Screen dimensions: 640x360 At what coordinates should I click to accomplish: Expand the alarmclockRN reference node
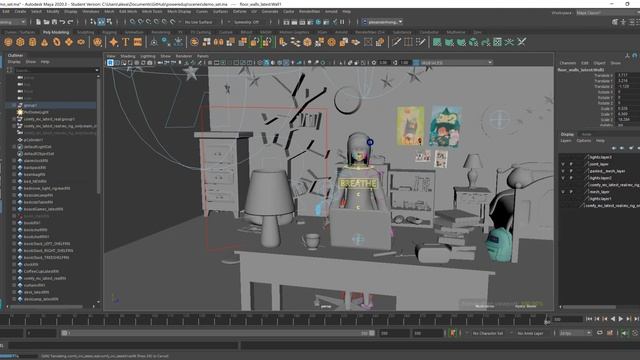pyautogui.click(x=14, y=160)
